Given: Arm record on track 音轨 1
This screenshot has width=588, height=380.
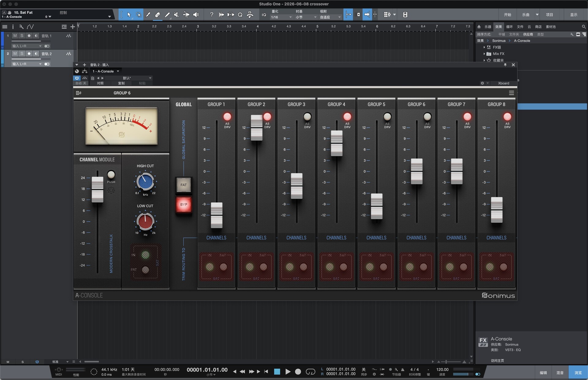Looking at the screenshot, I should tap(29, 36).
